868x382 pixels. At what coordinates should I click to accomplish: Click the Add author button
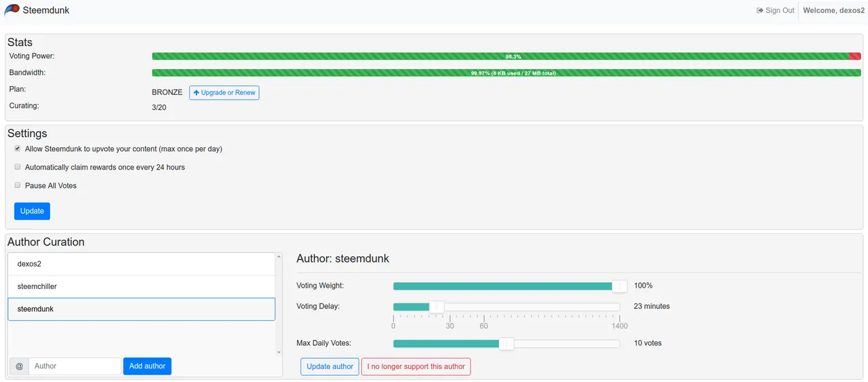pyautogui.click(x=147, y=366)
